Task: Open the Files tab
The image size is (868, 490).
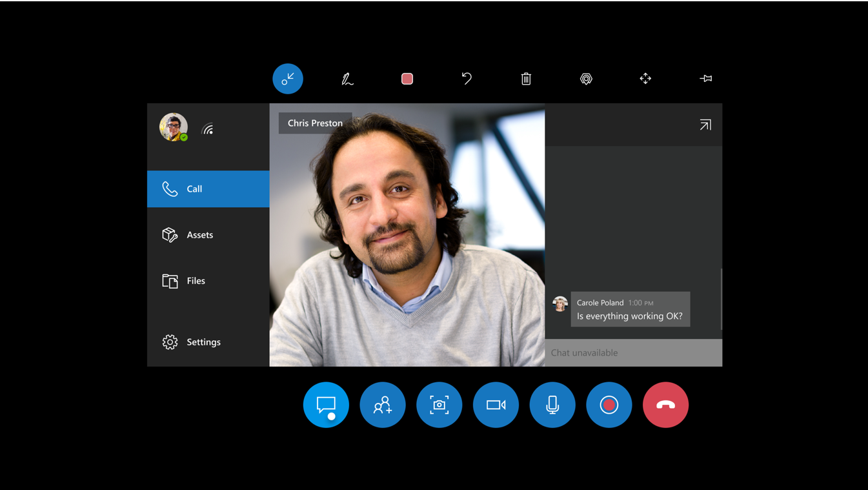Action: click(x=195, y=280)
